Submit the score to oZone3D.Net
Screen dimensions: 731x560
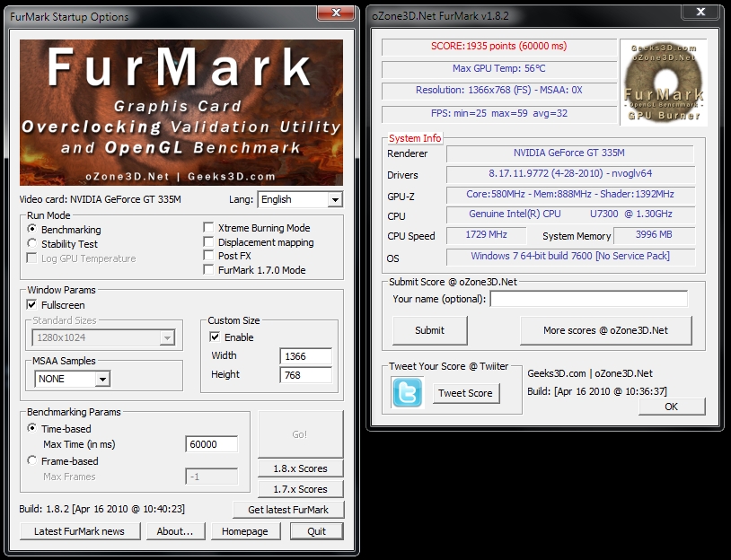(x=429, y=330)
